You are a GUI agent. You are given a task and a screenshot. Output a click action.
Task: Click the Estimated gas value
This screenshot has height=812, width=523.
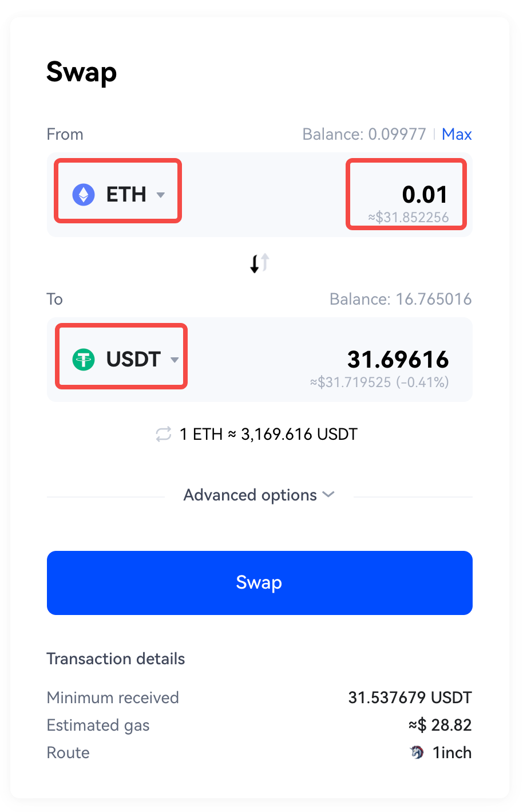(x=440, y=725)
